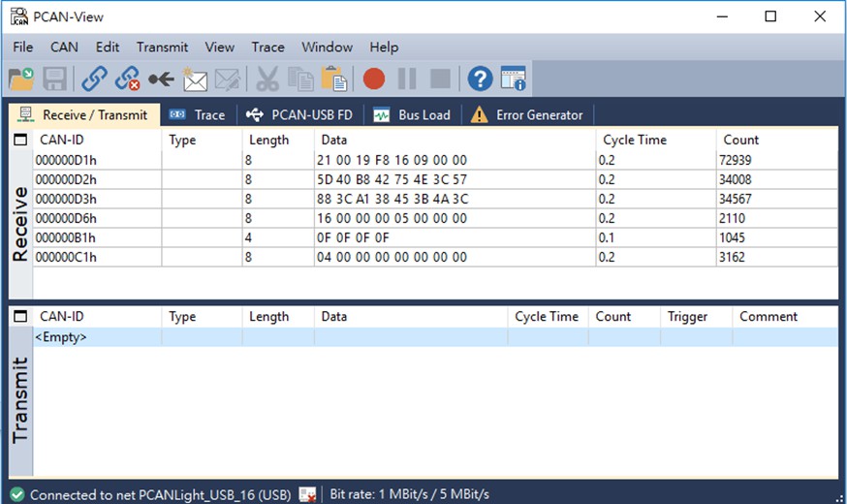This screenshot has width=847, height=504.
Task: Click the PCAN-View application title icon
Action: (x=19, y=16)
